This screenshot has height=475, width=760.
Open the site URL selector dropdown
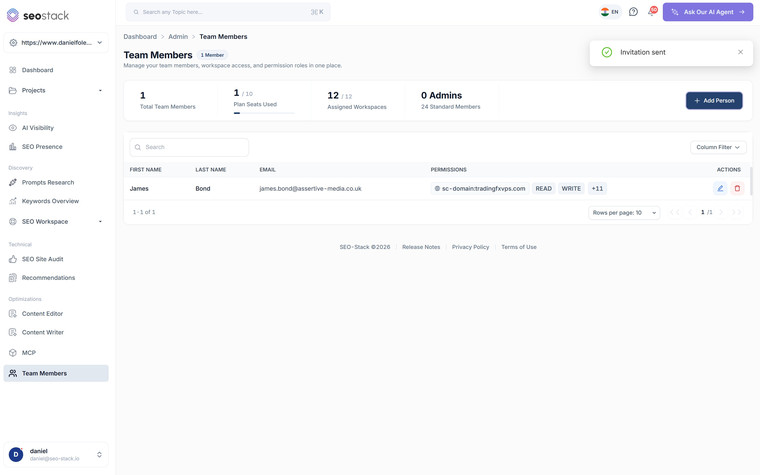pyautogui.click(x=56, y=43)
